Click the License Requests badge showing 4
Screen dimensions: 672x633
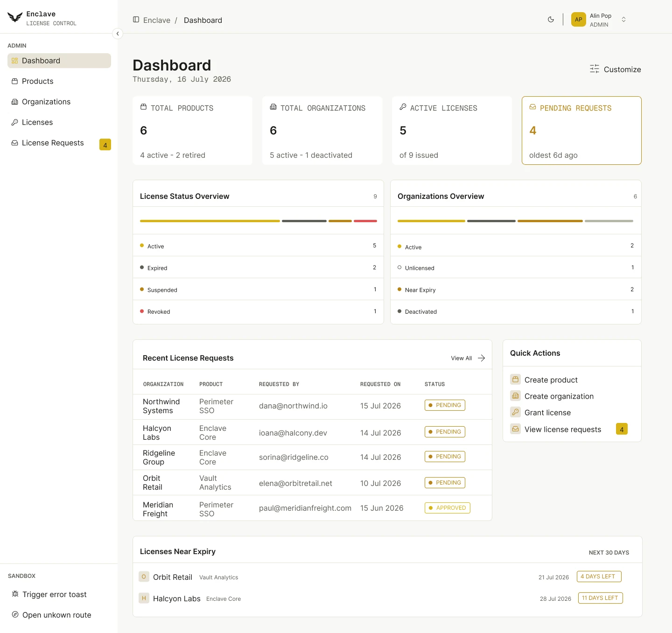coord(105,145)
